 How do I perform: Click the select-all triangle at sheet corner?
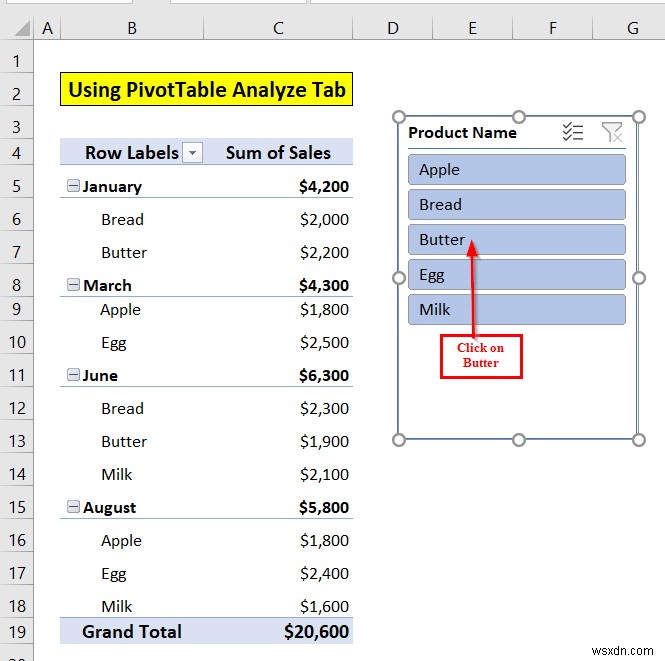pos(22,28)
